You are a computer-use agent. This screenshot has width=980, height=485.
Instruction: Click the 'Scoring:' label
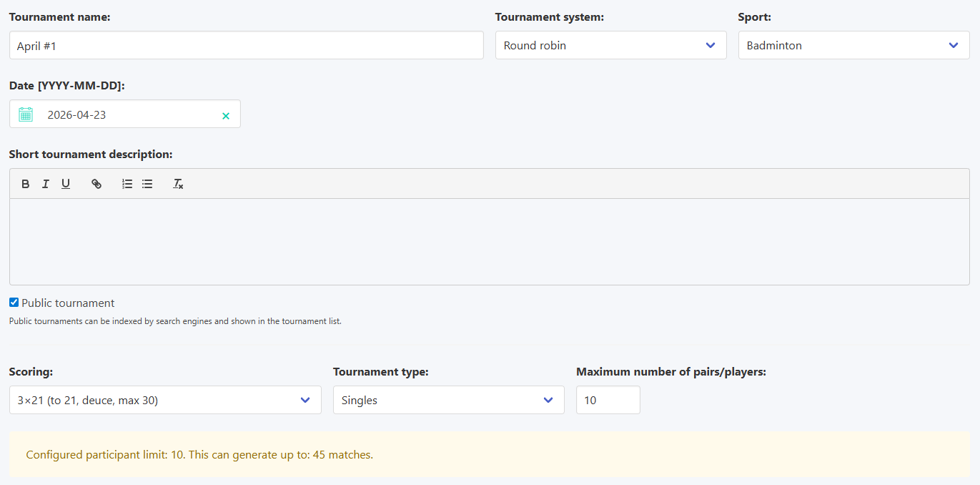31,371
